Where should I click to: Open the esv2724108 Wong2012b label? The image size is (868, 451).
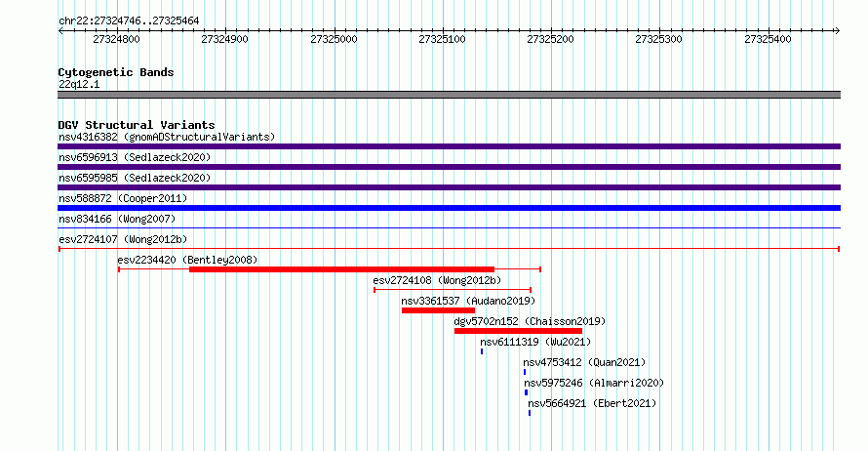pyautogui.click(x=437, y=280)
